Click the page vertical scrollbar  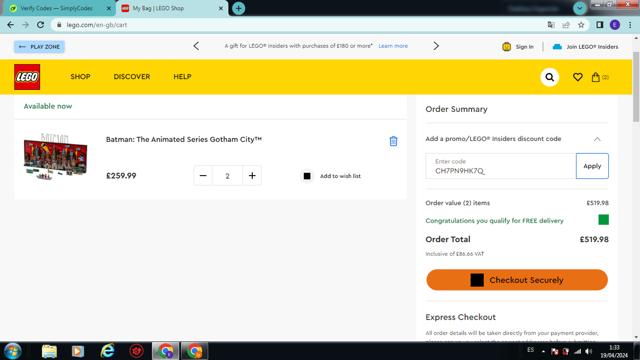(x=636, y=87)
